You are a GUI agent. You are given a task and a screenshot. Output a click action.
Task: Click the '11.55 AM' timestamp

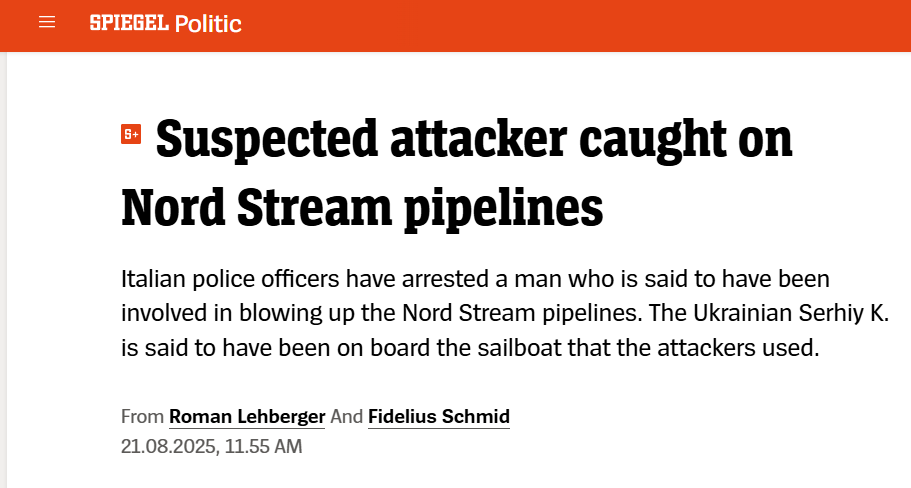pyautogui.click(x=263, y=446)
